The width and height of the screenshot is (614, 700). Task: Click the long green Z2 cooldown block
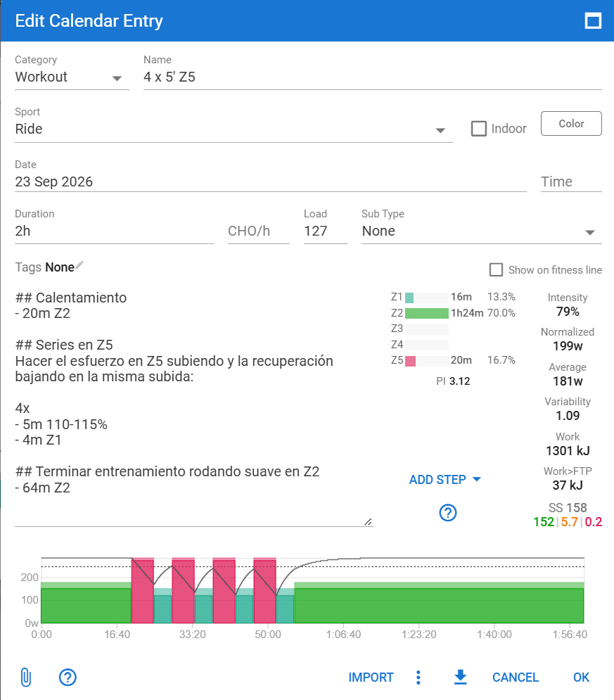coord(439,603)
